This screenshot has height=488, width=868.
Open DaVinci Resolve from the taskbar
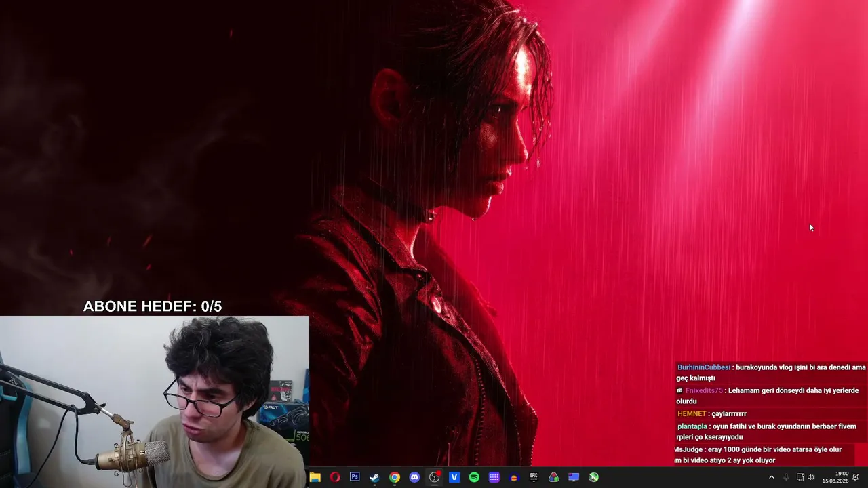[x=554, y=477]
